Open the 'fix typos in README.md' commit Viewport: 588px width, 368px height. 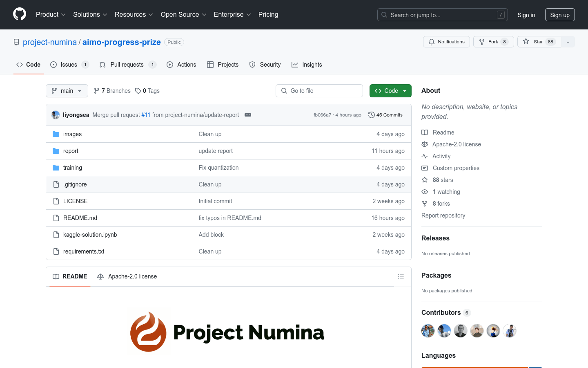coord(230,218)
